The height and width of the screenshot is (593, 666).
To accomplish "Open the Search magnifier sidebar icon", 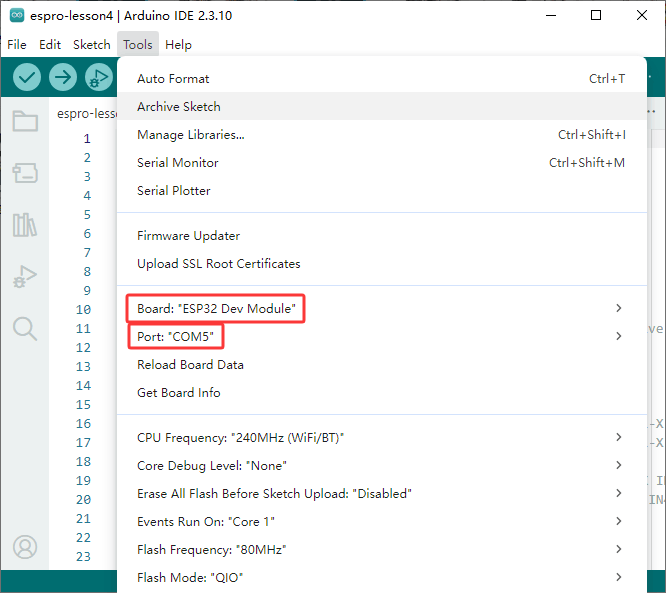I will point(25,329).
